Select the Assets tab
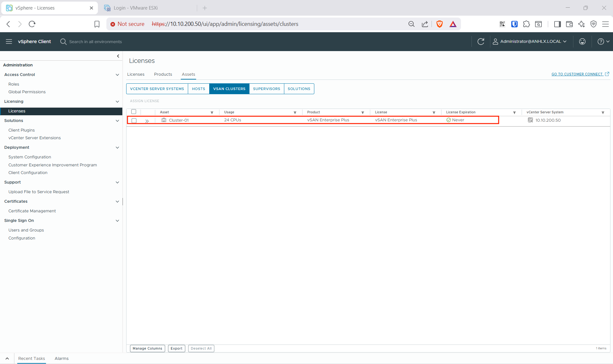Viewport: 613px width, 364px height. pyautogui.click(x=188, y=74)
